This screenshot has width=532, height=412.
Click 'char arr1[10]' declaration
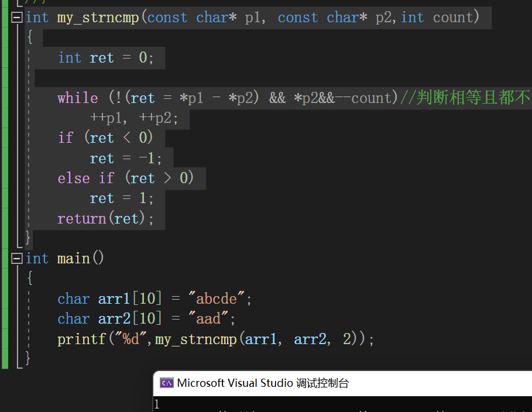click(109, 298)
